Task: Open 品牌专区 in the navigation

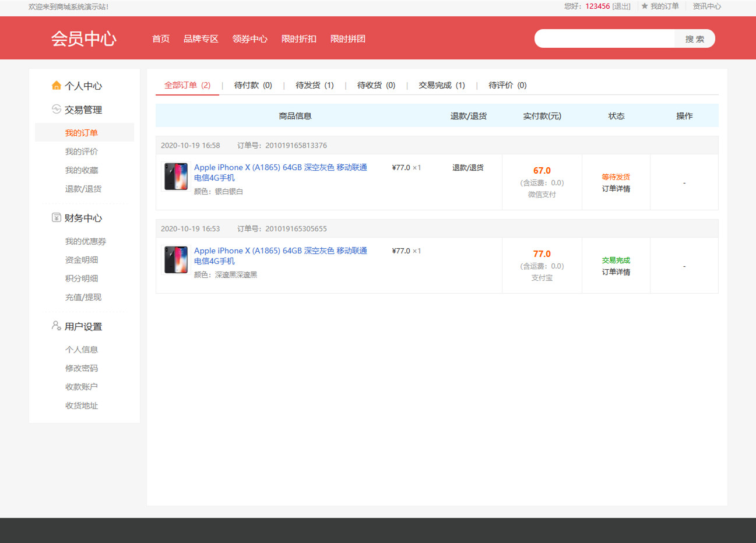Action: (201, 38)
